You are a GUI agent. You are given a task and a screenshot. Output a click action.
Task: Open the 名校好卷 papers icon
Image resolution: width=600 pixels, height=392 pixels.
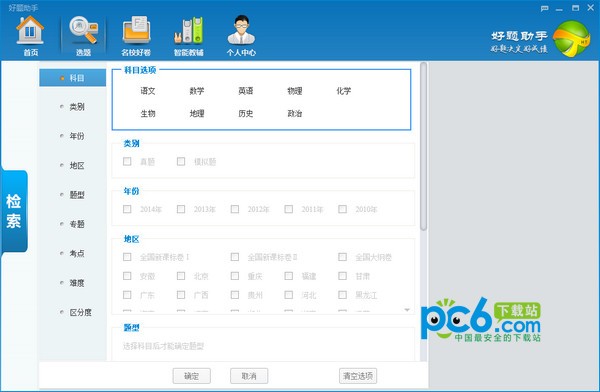[x=136, y=31]
